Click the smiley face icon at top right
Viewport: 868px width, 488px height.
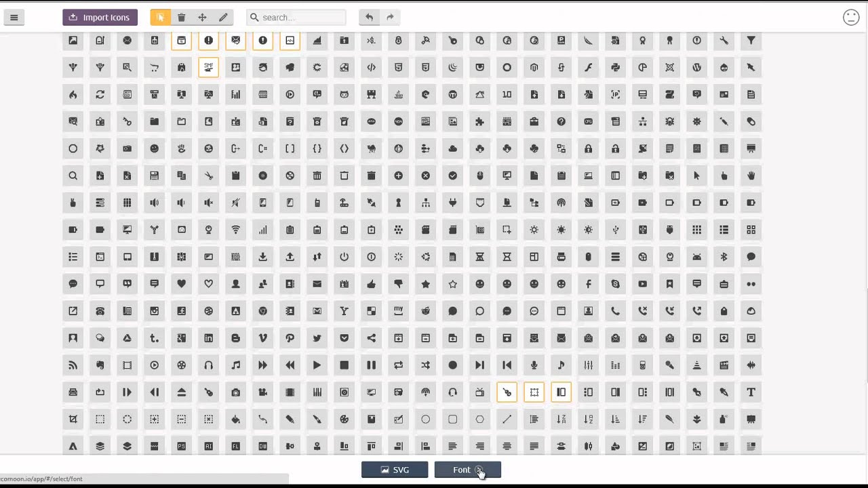coord(851,18)
